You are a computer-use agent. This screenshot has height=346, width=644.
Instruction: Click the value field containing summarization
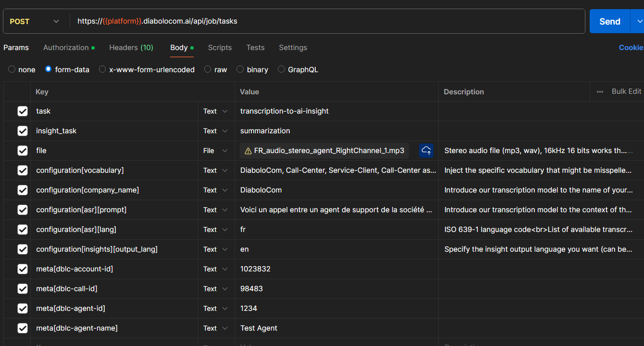336,131
